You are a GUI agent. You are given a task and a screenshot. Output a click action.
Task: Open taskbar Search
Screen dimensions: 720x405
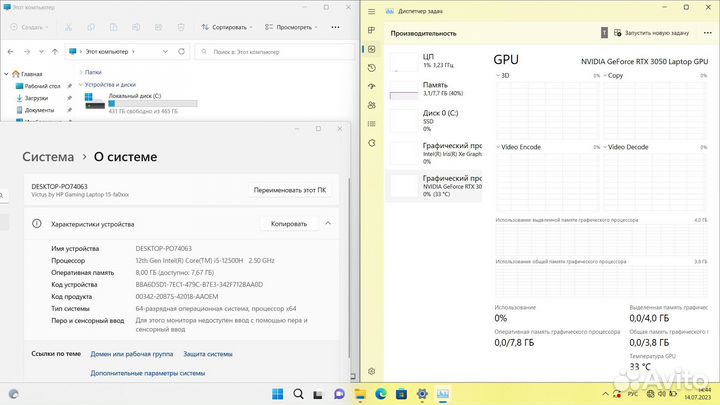point(298,394)
